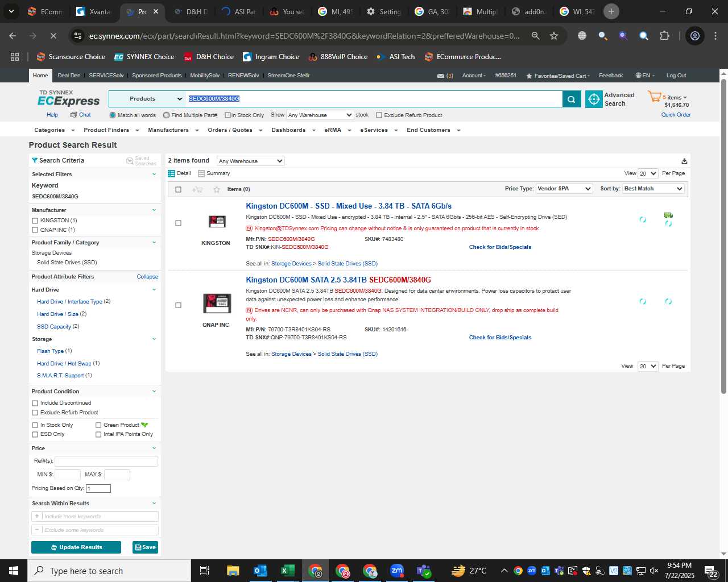Click the page vertical scrollbar
This screenshot has height=582, width=728.
click(723, 236)
